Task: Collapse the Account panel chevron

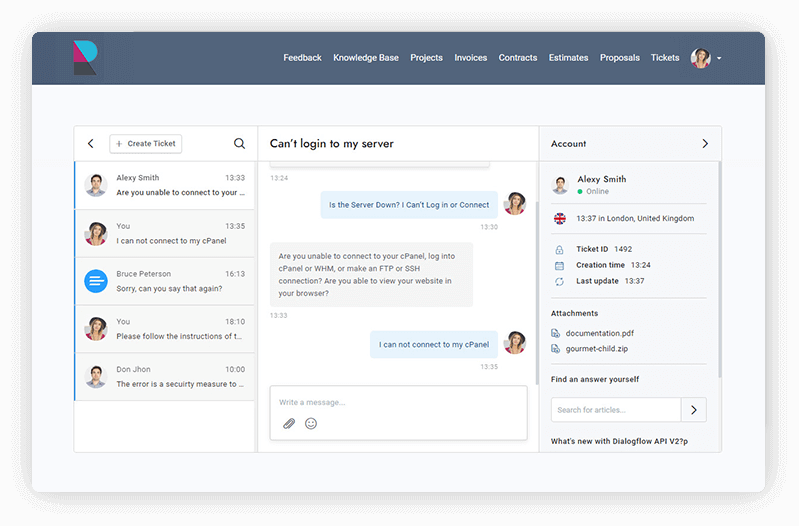Action: point(705,144)
